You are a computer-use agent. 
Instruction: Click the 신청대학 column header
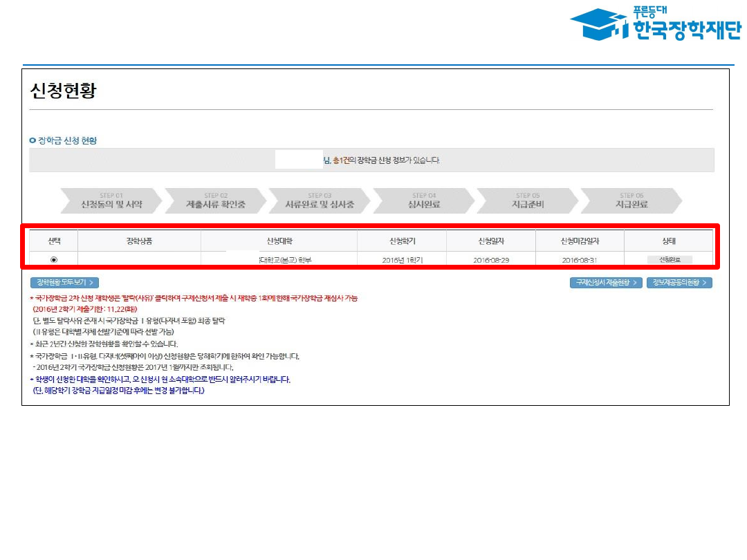click(279, 241)
